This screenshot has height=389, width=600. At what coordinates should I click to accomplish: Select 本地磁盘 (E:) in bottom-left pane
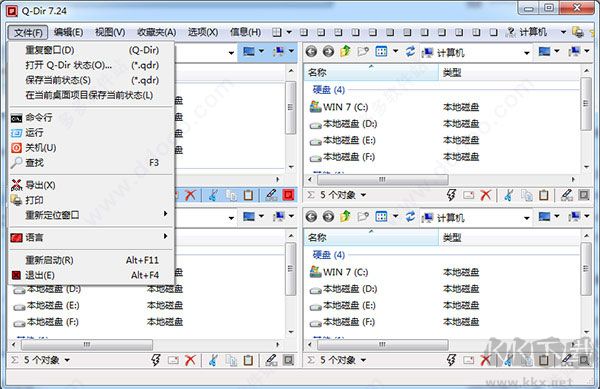pyautogui.click(x=46, y=305)
